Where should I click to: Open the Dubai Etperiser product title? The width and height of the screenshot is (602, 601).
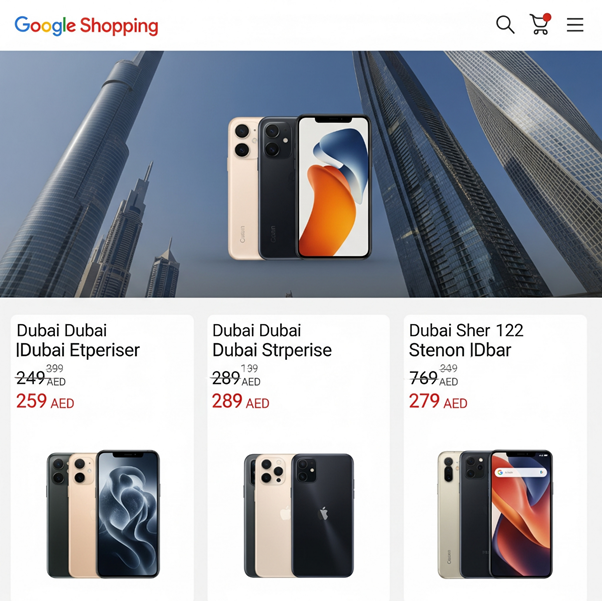78,340
